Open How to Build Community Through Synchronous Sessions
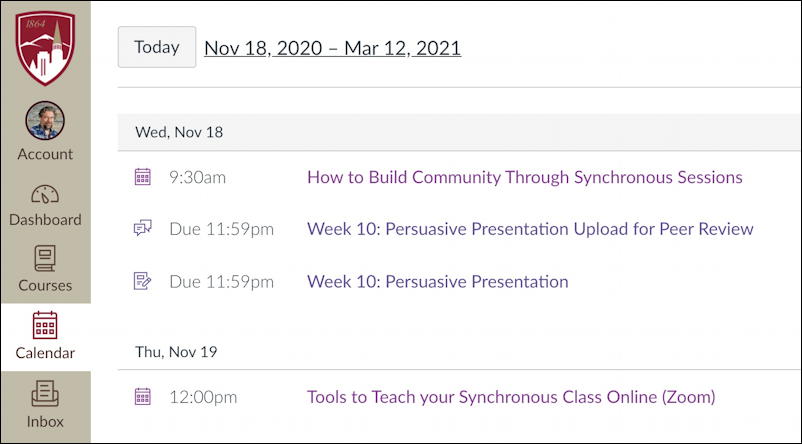802x444 pixels. (525, 177)
